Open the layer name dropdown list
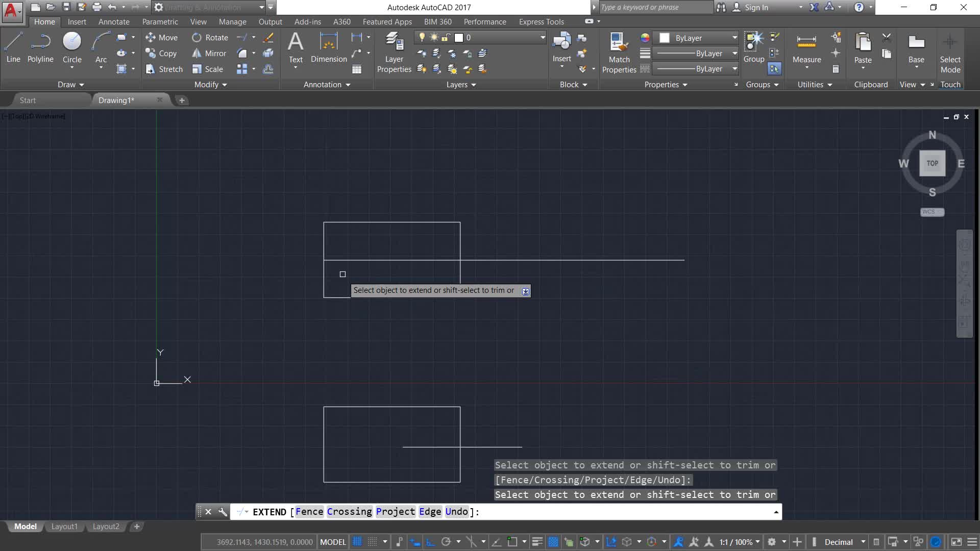980x551 pixels. pos(543,37)
